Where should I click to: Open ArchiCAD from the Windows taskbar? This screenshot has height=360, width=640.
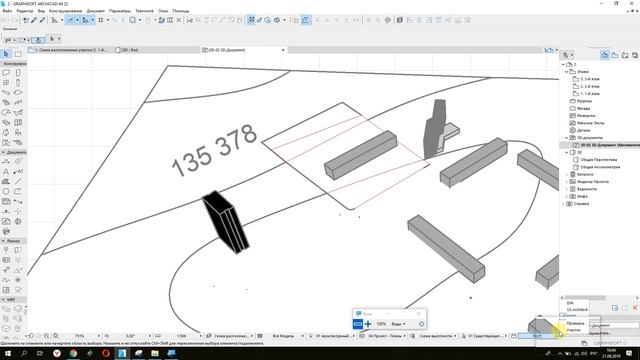[122, 353]
